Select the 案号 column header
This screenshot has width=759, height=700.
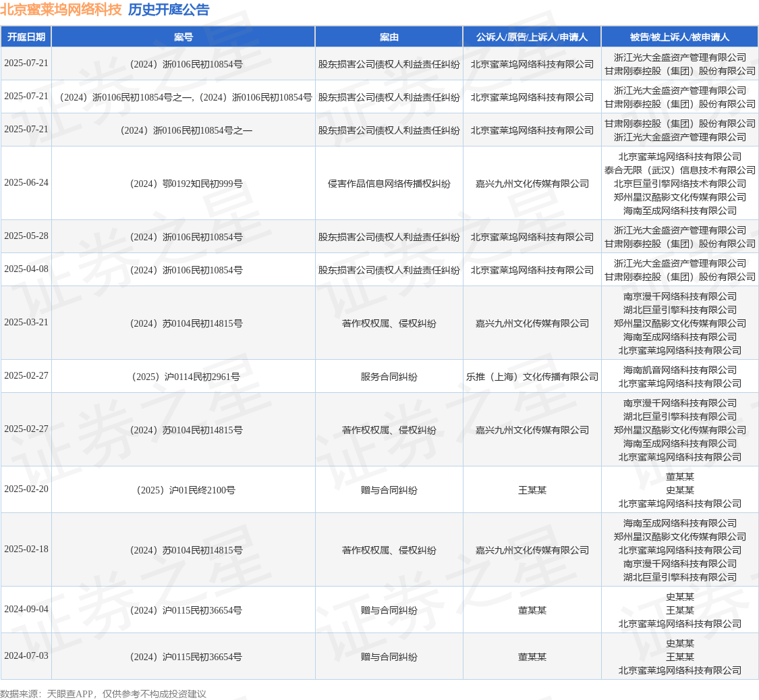[184, 37]
